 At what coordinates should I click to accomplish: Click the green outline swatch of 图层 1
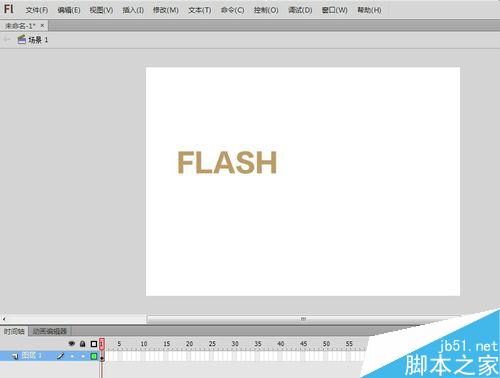94,356
